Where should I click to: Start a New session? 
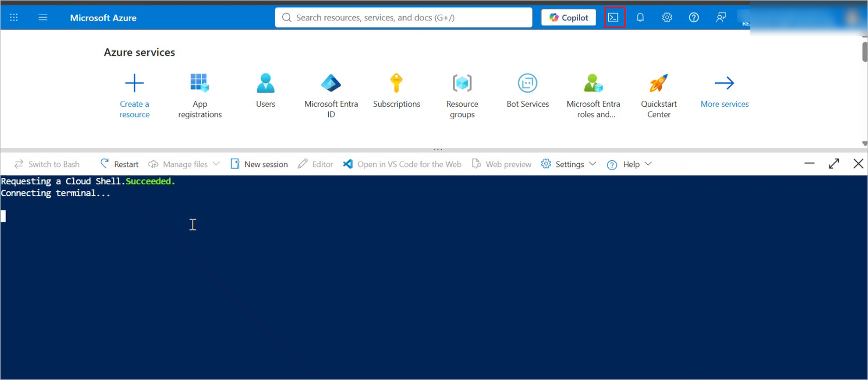click(x=259, y=164)
